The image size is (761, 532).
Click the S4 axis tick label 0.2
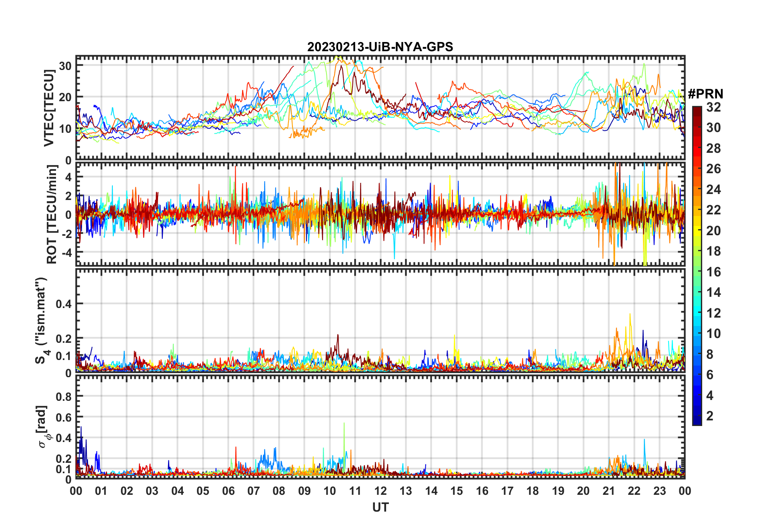64,339
